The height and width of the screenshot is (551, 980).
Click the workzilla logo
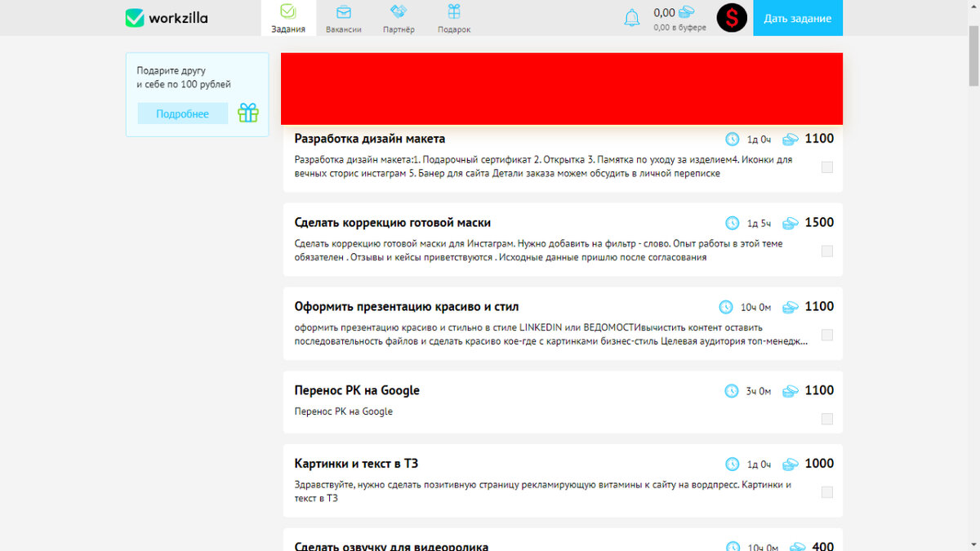pyautogui.click(x=166, y=17)
